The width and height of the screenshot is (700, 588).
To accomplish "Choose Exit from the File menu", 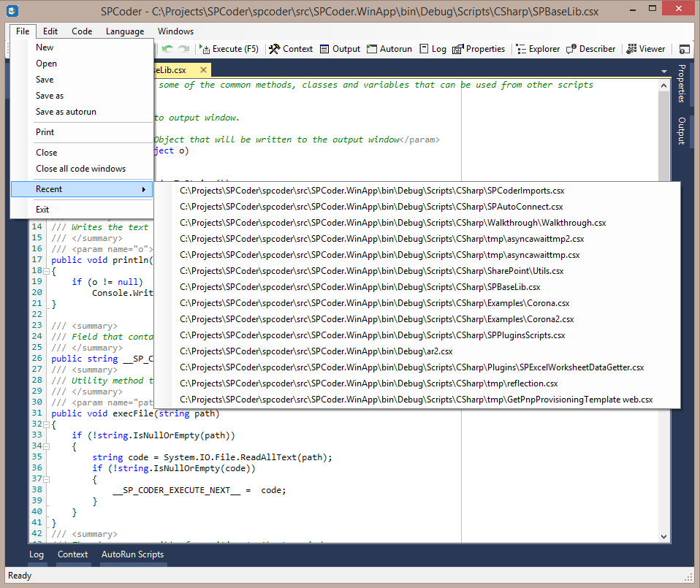I will 82,210.
